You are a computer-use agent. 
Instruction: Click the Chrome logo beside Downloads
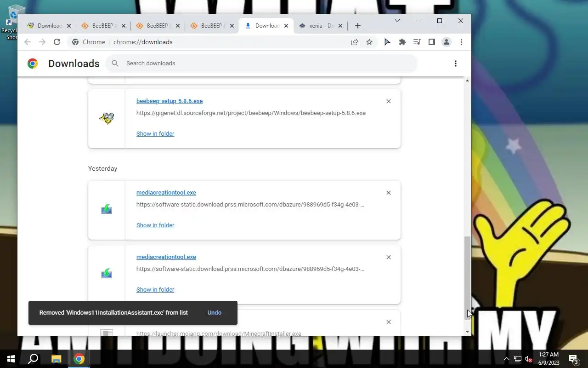click(x=32, y=63)
